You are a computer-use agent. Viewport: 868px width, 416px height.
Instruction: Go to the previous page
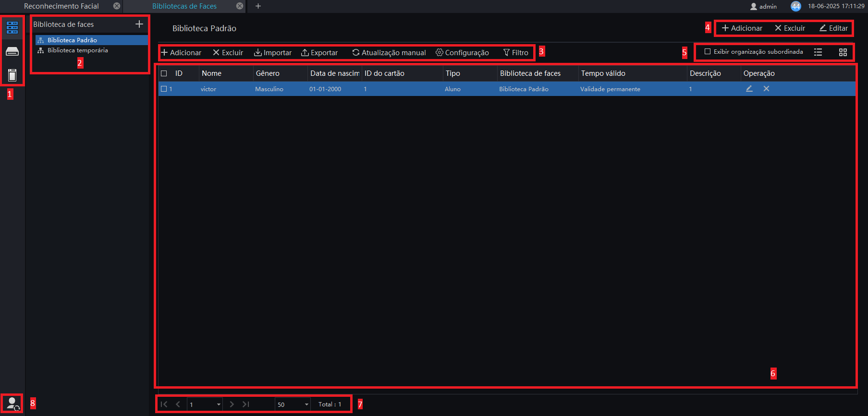pyautogui.click(x=178, y=404)
